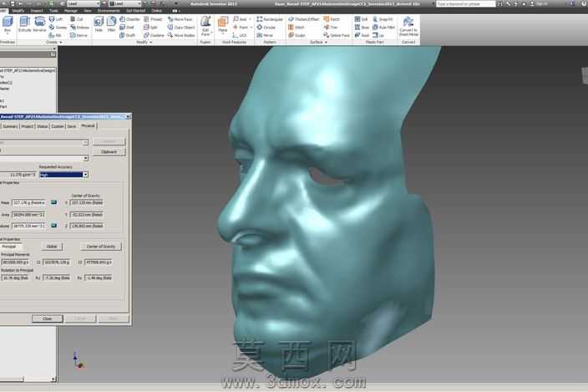Screen dimensions: 588x392
Task: Switch to the Status tab in dialog
Action: 43,126
